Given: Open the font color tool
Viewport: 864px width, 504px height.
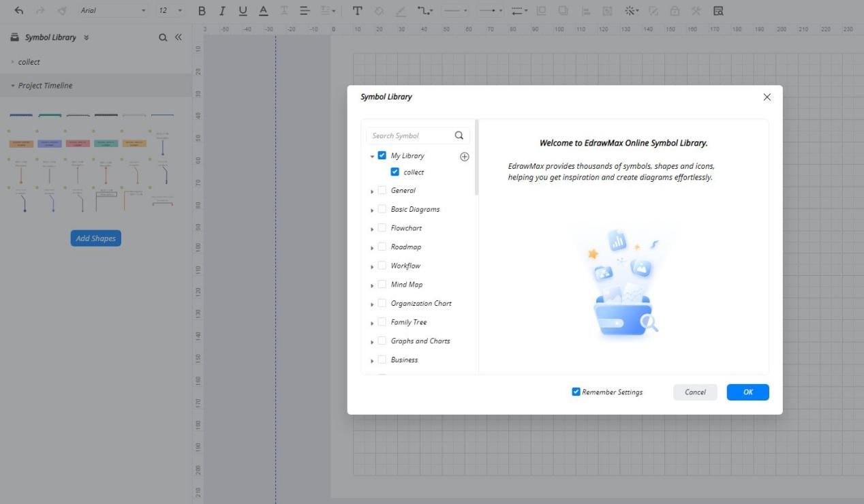Looking at the screenshot, I should [x=264, y=11].
